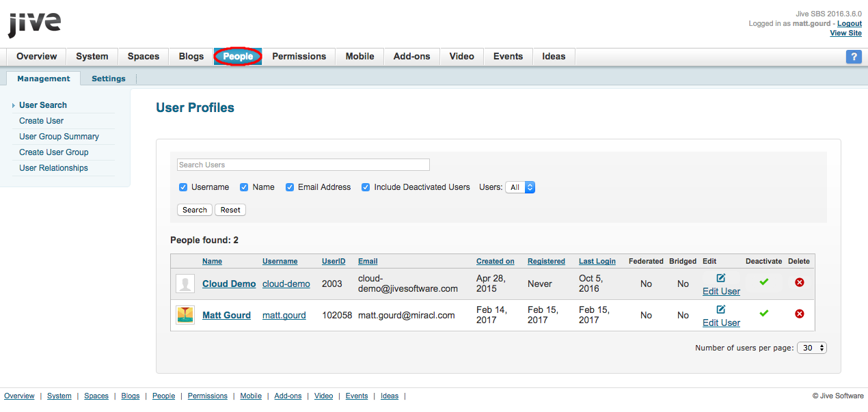Sort the table by Created on column
Screen dimensions: 868x412
tap(496, 261)
